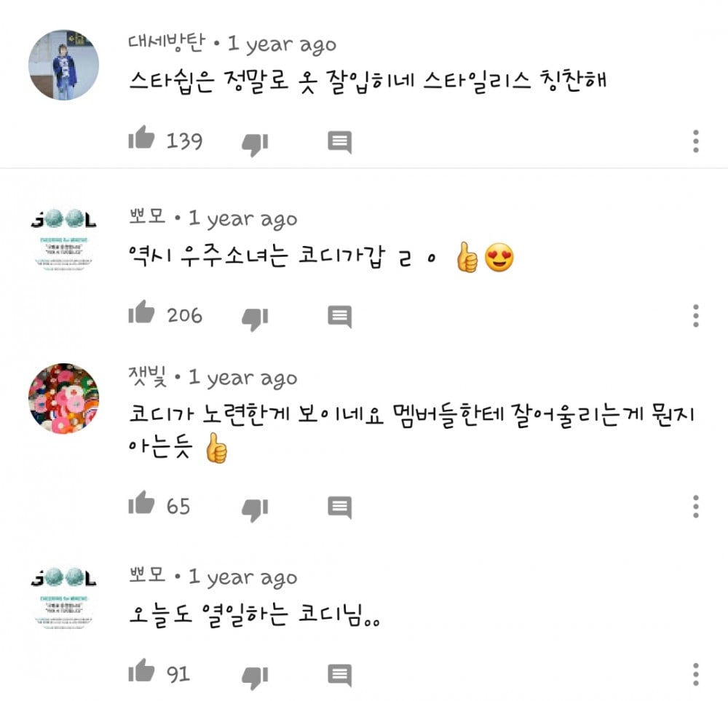Open more options for 대세방탄 comment
The width and height of the screenshot is (728, 701).
click(x=695, y=141)
